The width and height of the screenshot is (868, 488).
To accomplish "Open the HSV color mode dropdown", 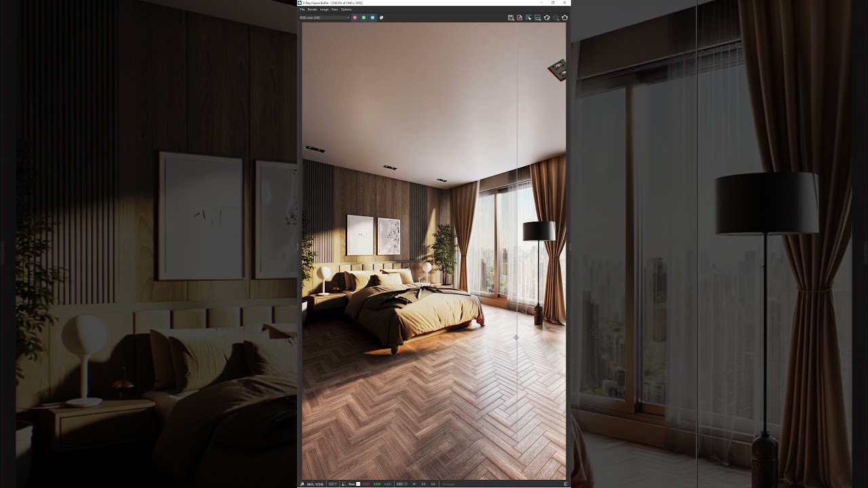I will (402, 484).
